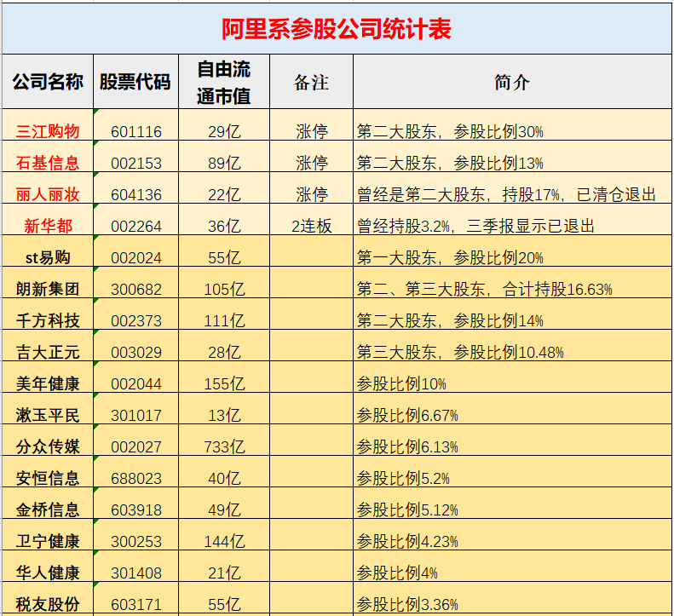Screen dimensions: 674x616
Task: Select description 参股比例10.48%
Action: point(512,345)
